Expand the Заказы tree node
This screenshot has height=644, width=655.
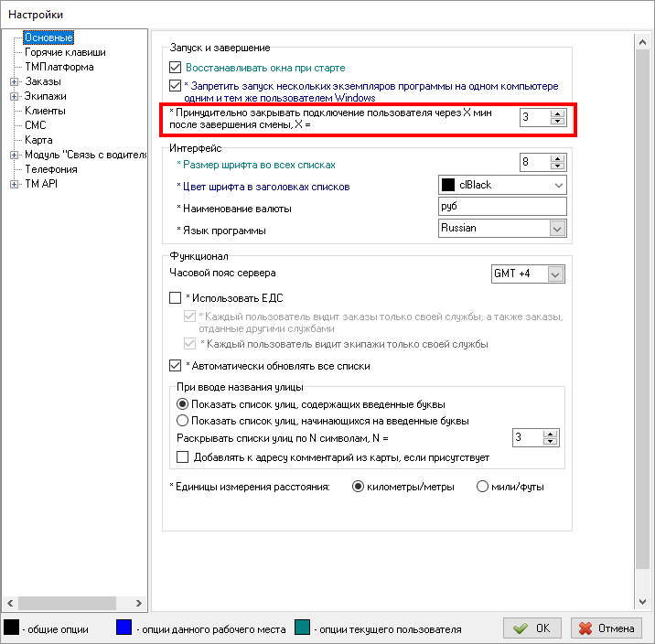[15, 81]
